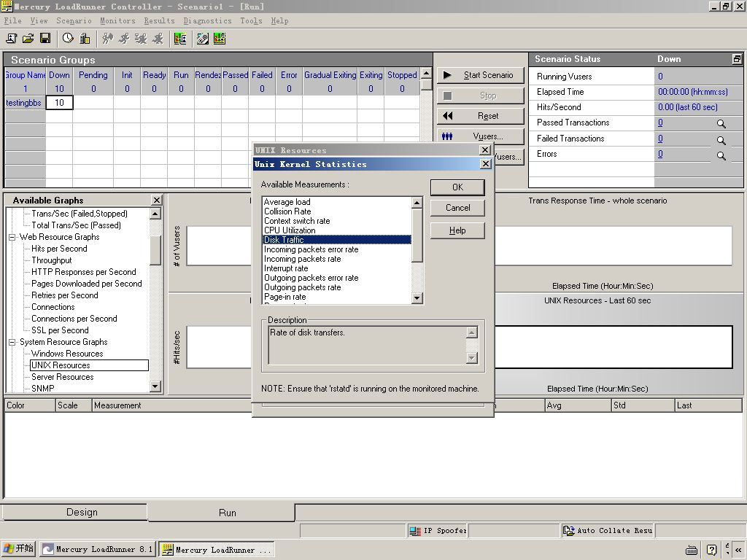Click the magnifier beside Failed Transactions
747x560 pixels.
tap(721, 141)
